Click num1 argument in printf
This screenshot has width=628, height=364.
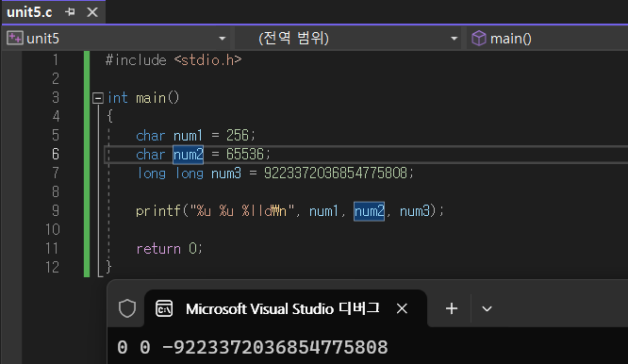323,211
